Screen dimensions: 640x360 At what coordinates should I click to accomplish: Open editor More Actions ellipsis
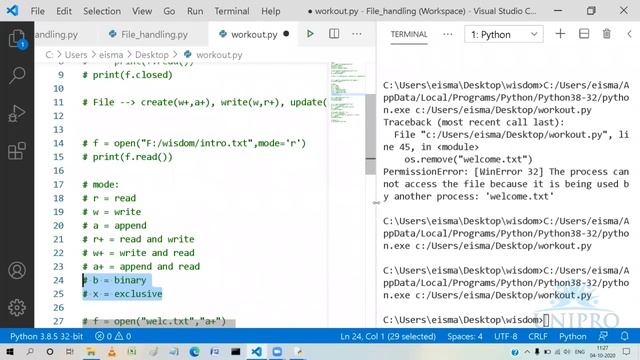(x=357, y=34)
